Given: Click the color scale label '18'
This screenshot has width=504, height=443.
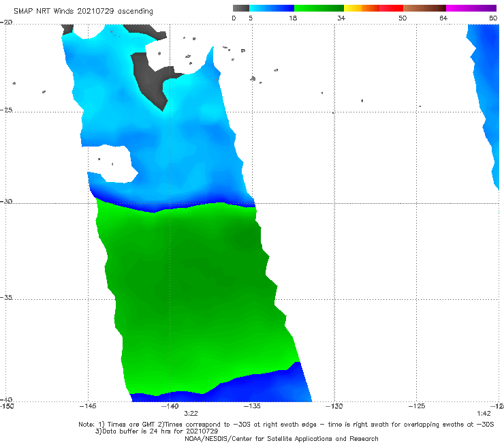Looking at the screenshot, I should tap(293, 18).
